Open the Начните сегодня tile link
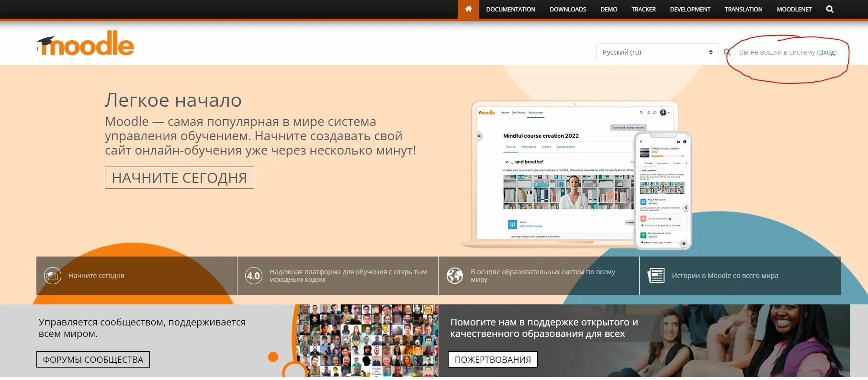Image resolution: width=868 pixels, height=380 pixels. [x=96, y=276]
